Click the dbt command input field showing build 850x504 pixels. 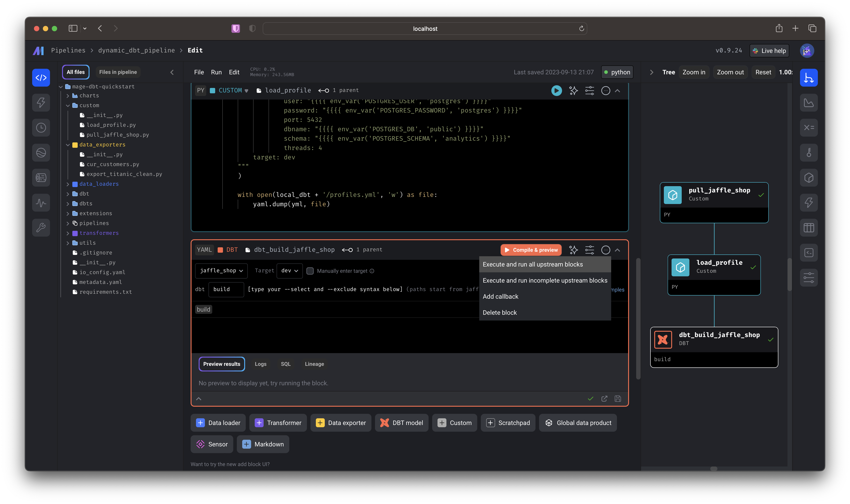coord(226,289)
